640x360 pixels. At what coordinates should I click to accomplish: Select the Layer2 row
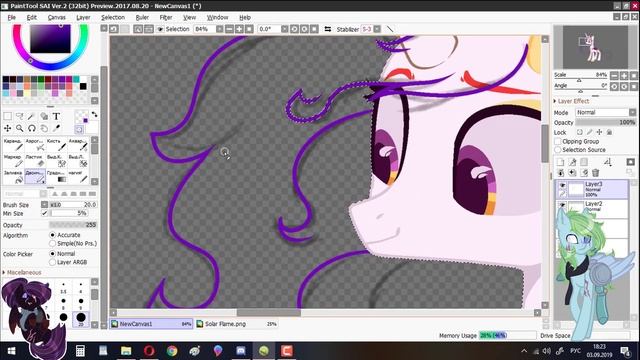pos(593,209)
